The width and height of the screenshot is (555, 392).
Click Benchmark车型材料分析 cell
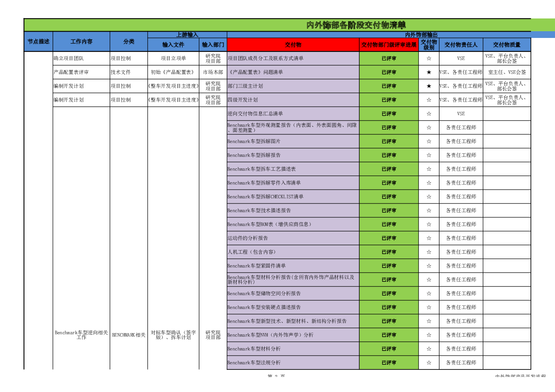[293, 349]
